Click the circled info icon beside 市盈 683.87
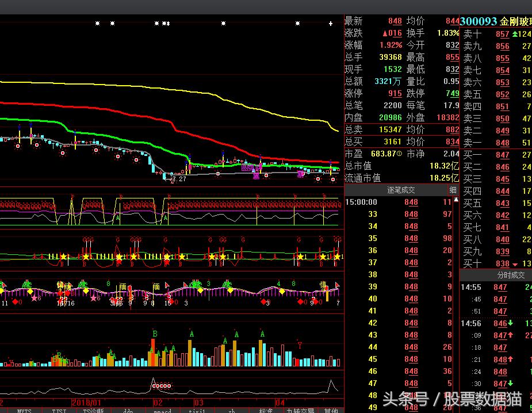Viewport: 532px width, 413px height. pos(399,154)
